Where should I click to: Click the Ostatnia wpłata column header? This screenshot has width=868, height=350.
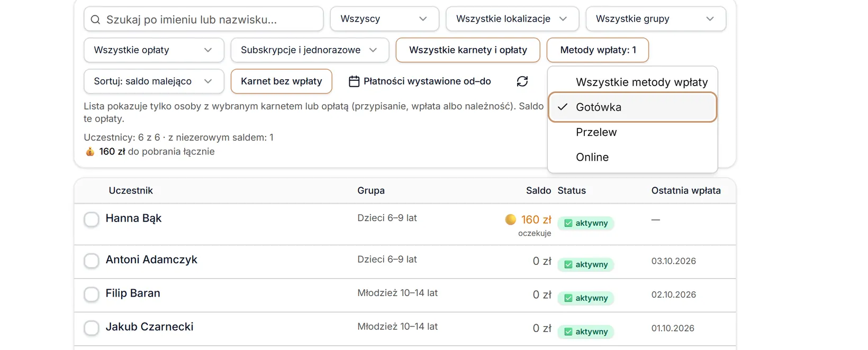[x=686, y=191]
